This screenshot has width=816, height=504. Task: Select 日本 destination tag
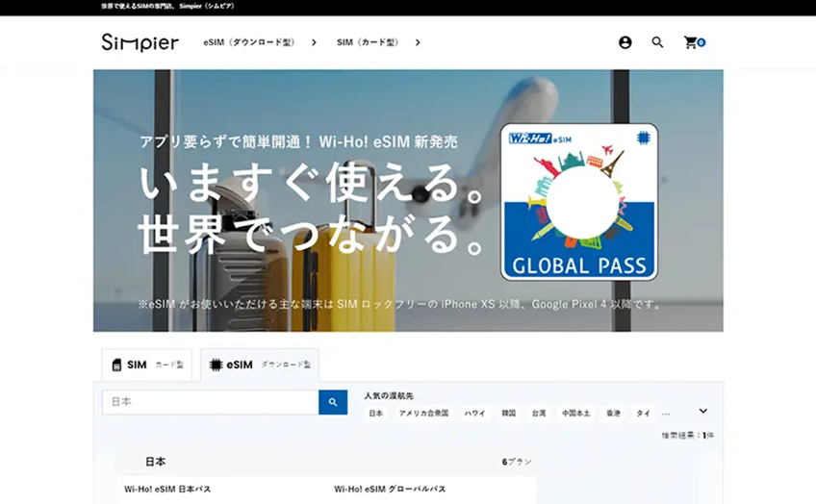(375, 413)
